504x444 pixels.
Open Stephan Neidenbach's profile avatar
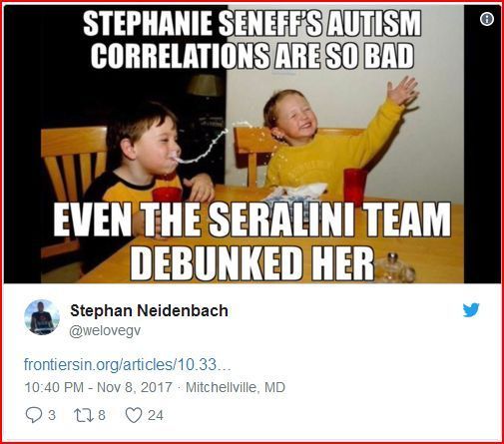coord(42,317)
